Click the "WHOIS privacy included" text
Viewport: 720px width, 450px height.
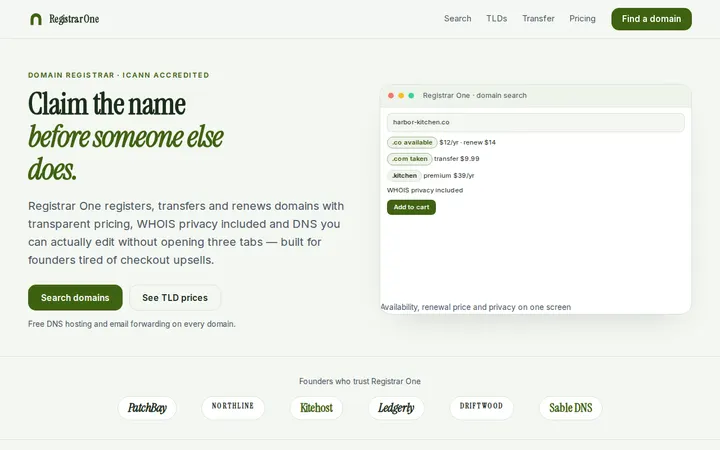[425, 190]
